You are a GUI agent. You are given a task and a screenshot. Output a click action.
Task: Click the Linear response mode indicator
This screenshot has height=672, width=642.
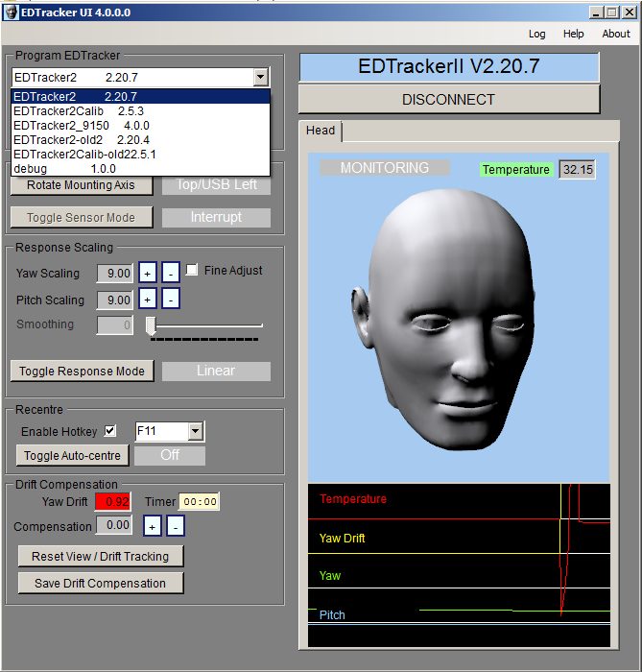pos(216,371)
